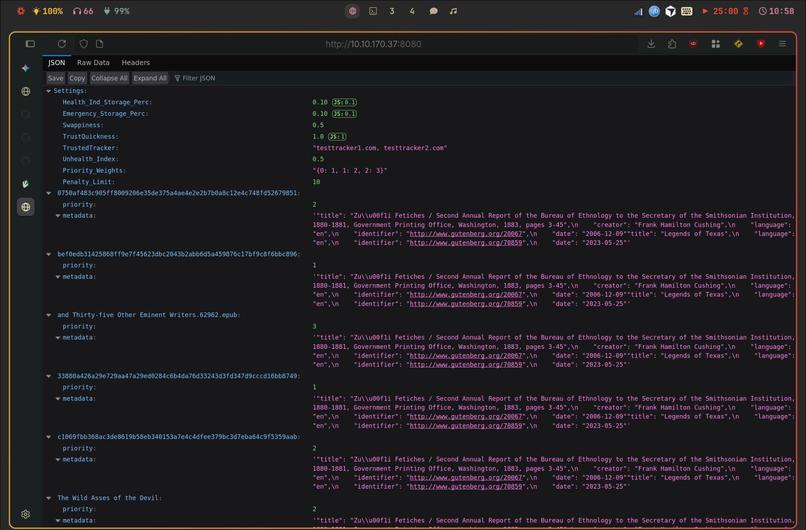
Task: Collapse 'The Wild Asses of the Devil' entry
Action: (49, 498)
